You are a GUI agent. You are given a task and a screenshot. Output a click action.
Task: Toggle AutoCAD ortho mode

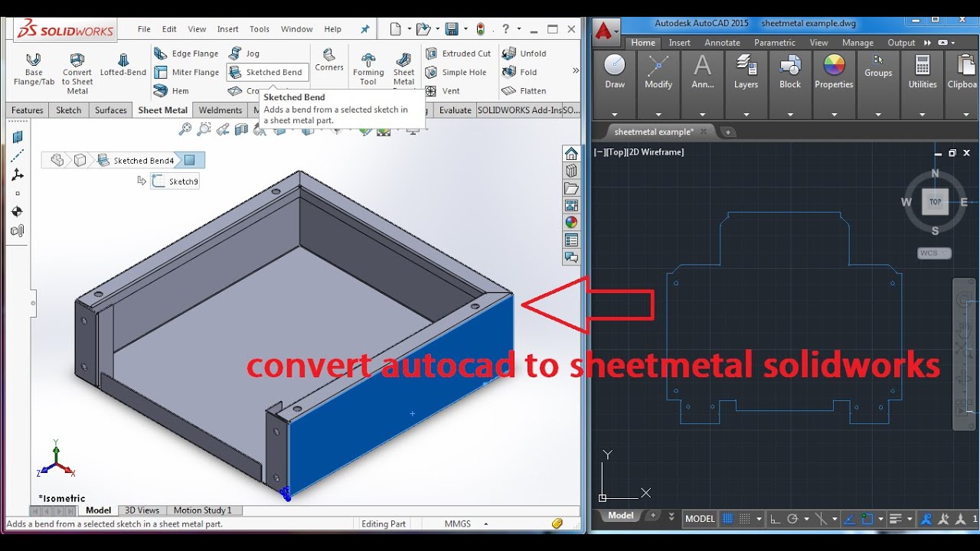[776, 518]
